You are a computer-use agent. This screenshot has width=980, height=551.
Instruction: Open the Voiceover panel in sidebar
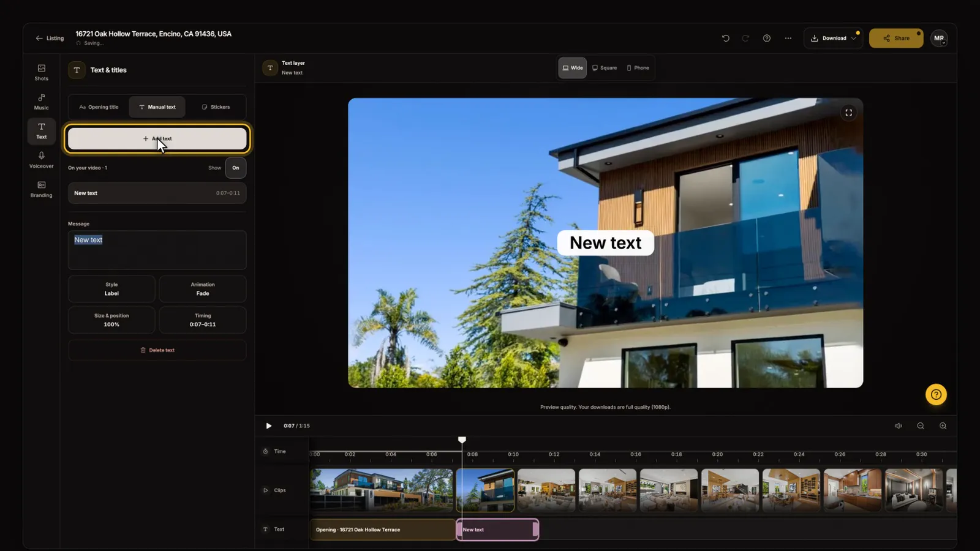tap(41, 160)
